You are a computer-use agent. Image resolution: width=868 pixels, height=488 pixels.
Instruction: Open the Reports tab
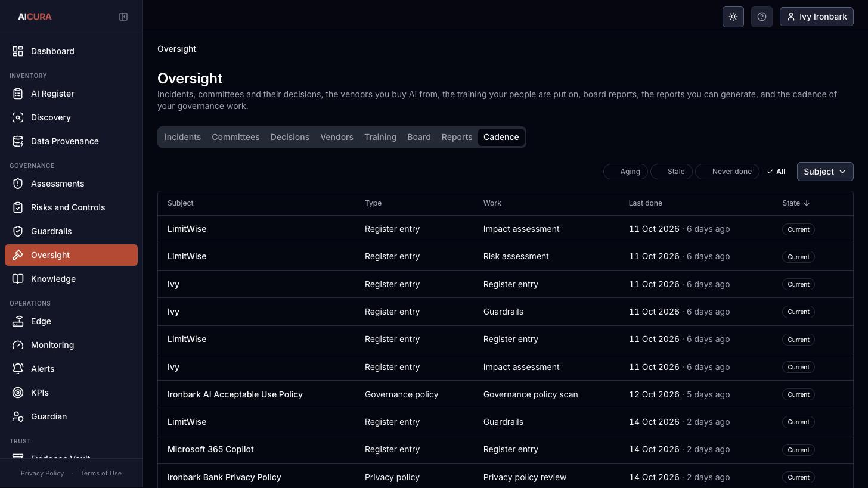coord(457,137)
